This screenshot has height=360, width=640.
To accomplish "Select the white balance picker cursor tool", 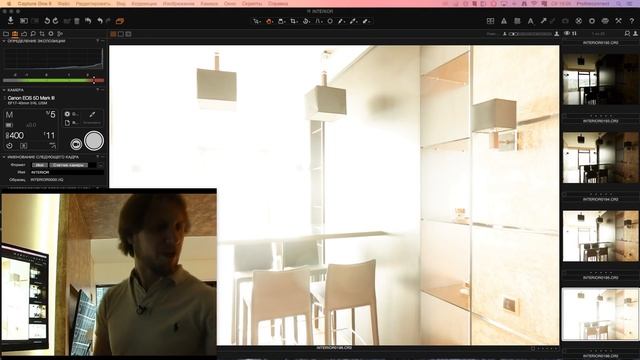I will tap(340, 21).
